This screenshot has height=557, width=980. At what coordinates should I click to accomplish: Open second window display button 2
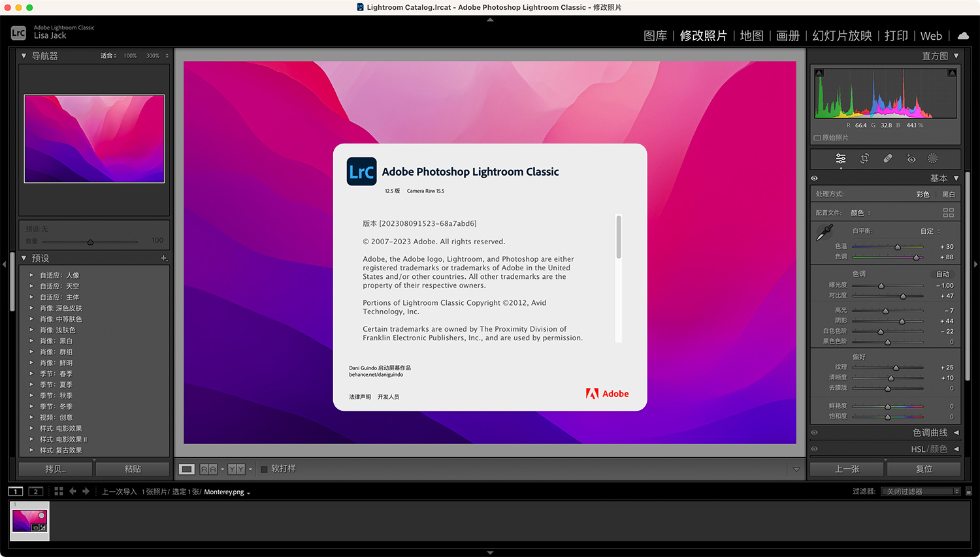36,491
